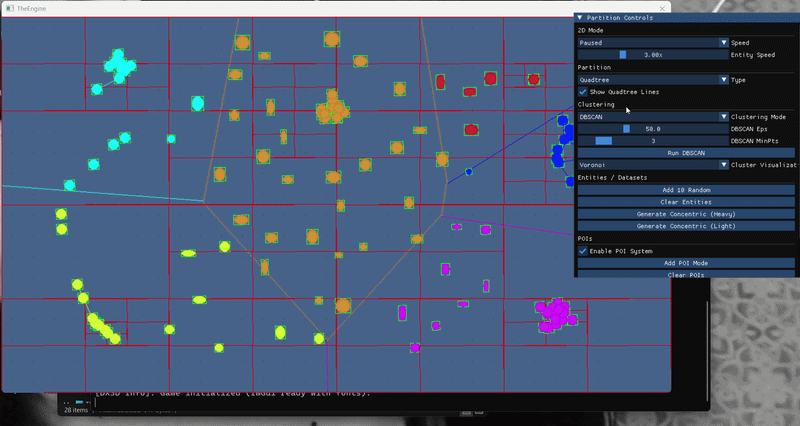Click the Partition Controls title bar

pos(687,18)
